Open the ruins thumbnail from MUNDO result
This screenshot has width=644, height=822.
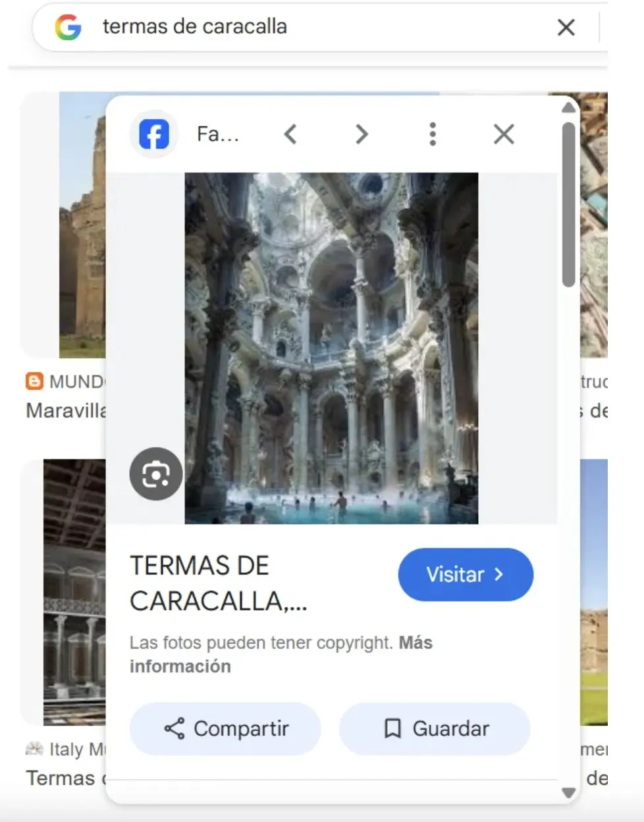82,224
